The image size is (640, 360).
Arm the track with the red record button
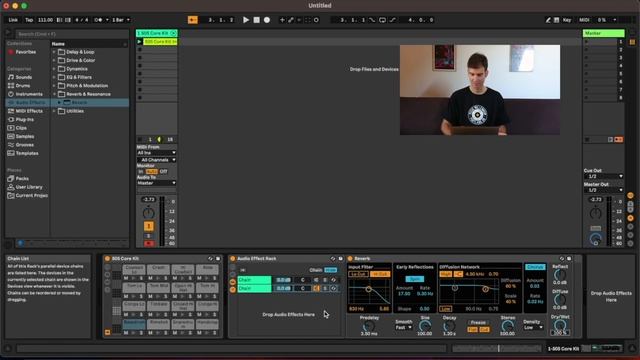[149, 244]
